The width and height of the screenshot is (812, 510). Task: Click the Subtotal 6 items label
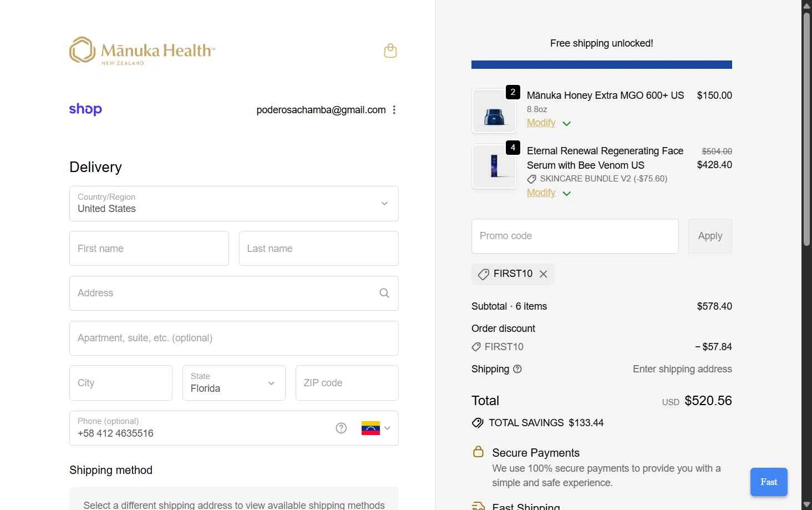(509, 306)
